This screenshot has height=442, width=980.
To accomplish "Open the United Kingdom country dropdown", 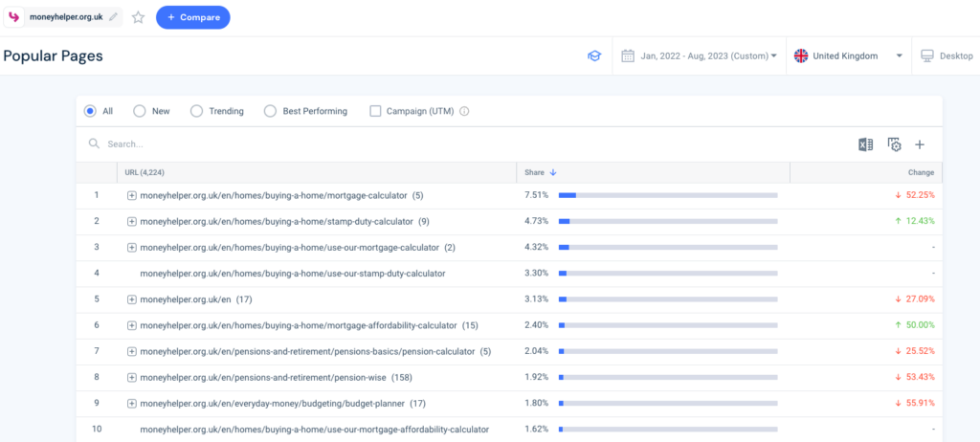I will pos(848,56).
